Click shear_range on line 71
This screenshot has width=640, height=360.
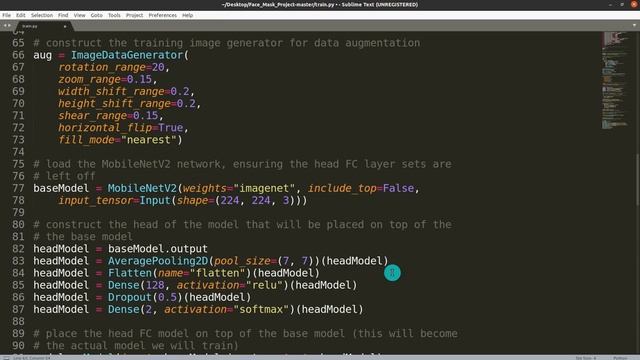pyautogui.click(x=92, y=116)
